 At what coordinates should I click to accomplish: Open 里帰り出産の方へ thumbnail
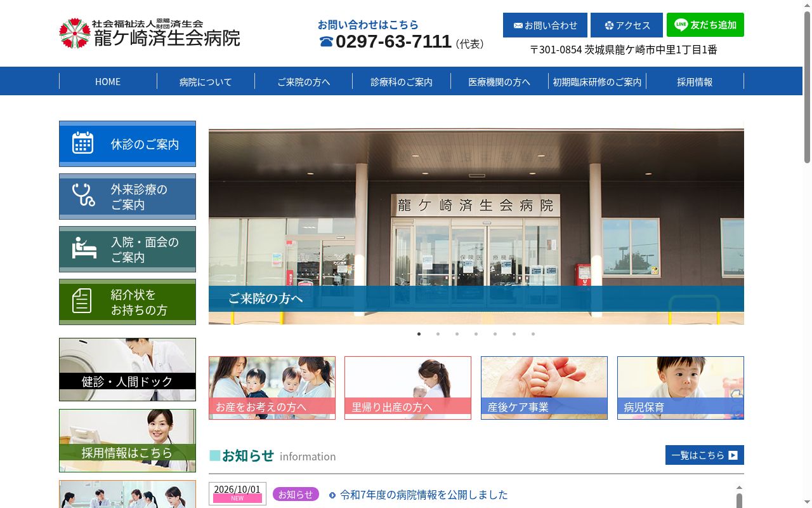(408, 388)
